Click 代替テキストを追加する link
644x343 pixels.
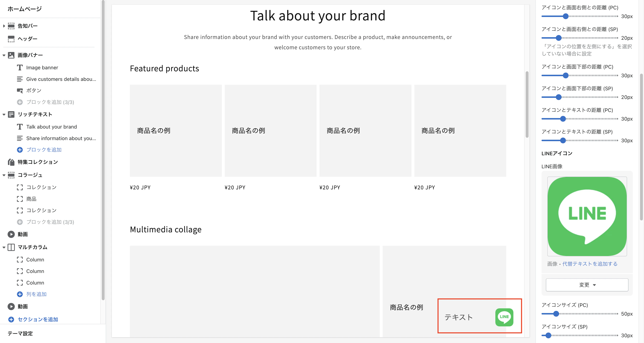click(x=590, y=264)
